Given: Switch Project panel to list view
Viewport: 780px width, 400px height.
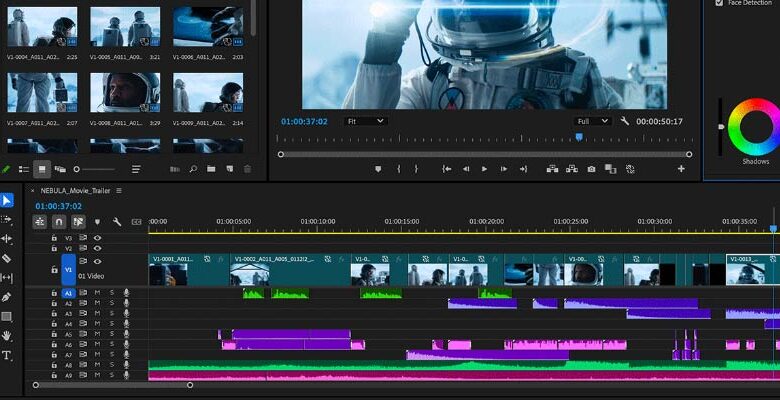Looking at the screenshot, I should coord(24,169).
